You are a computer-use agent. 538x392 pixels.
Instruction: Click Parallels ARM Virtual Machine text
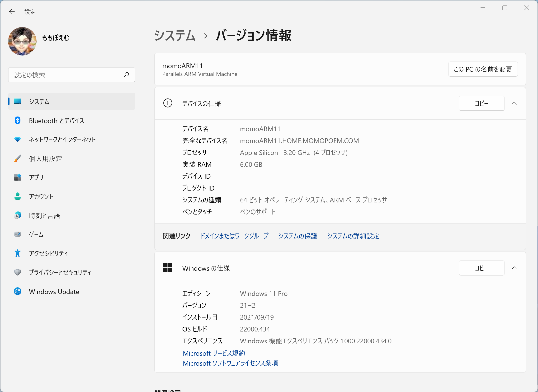click(200, 74)
